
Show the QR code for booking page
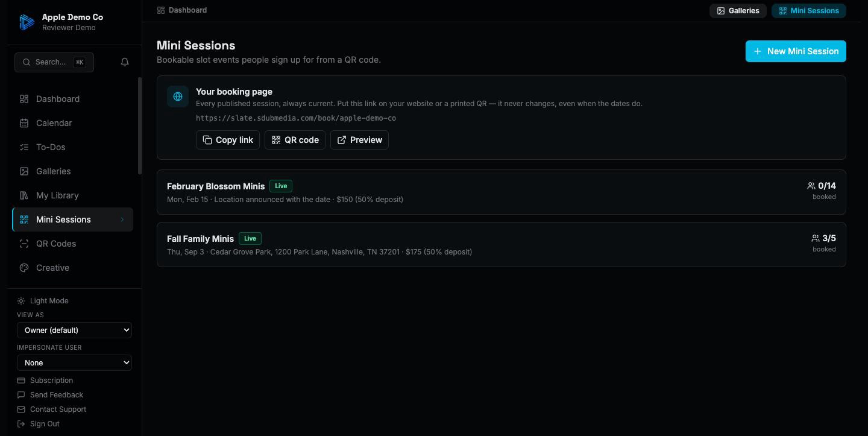(295, 140)
